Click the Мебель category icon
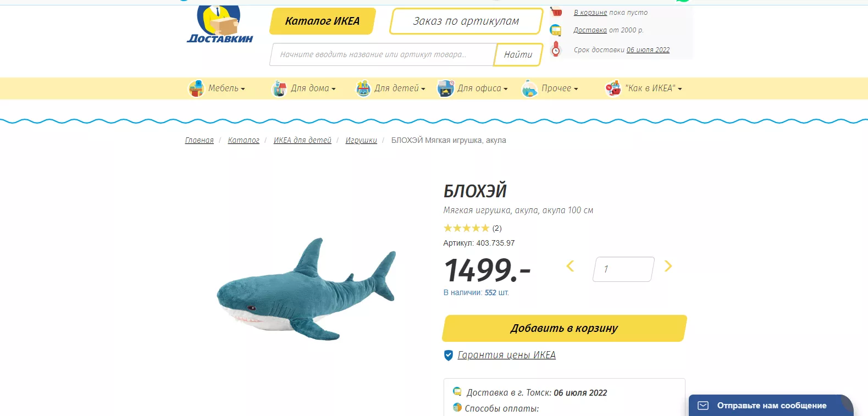 [196, 88]
